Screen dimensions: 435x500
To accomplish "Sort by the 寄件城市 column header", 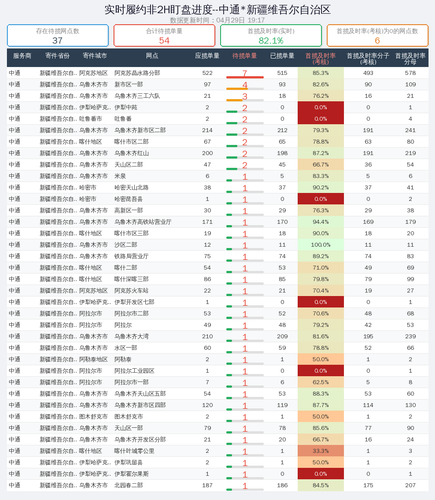I will pyautogui.click(x=95, y=56).
